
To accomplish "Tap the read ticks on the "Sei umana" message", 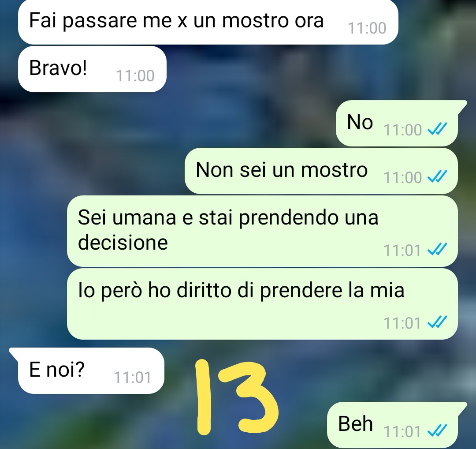I will coord(437,250).
